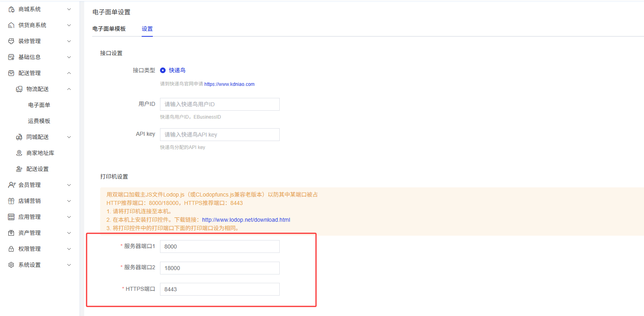Click the 配送管理 delivery icon
The height and width of the screenshot is (316, 644).
[x=11, y=73]
